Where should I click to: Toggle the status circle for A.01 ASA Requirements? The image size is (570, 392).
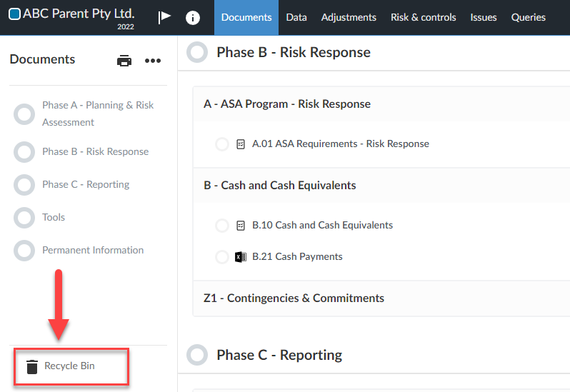click(x=222, y=144)
